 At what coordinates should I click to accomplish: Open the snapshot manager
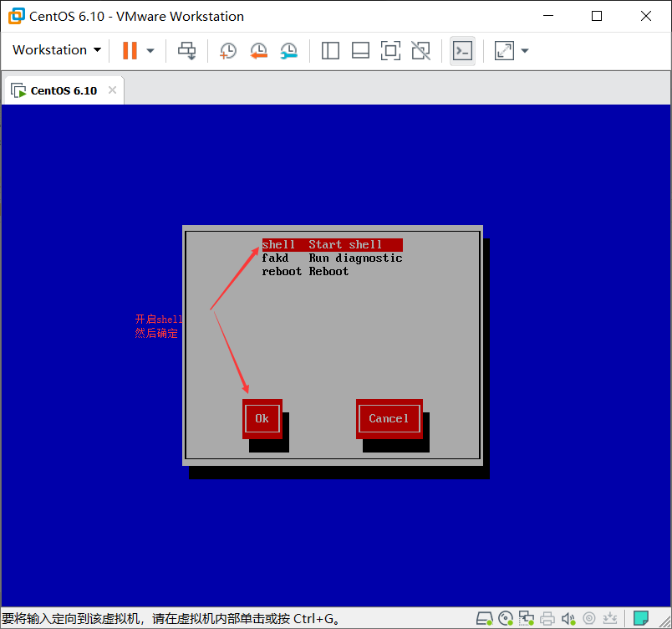click(289, 50)
